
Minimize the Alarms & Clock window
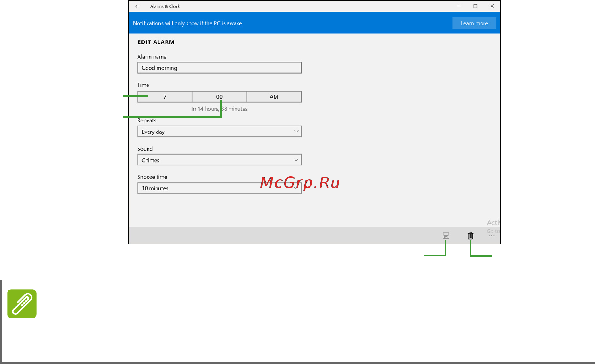point(459,6)
